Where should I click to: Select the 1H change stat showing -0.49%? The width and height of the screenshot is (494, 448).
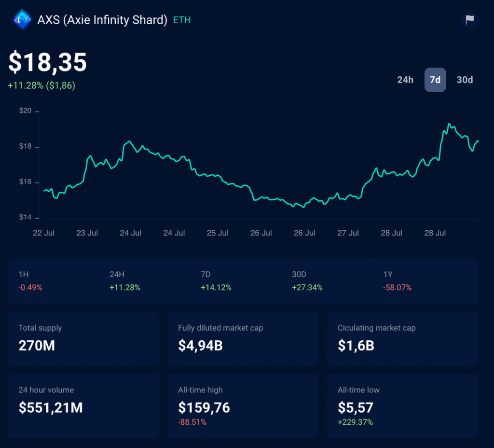[x=30, y=281]
